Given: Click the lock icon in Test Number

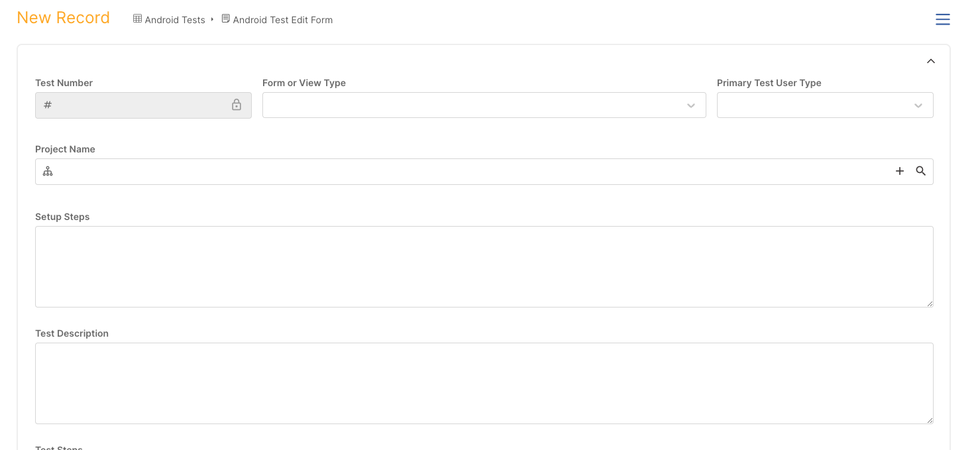Looking at the screenshot, I should tap(237, 105).
